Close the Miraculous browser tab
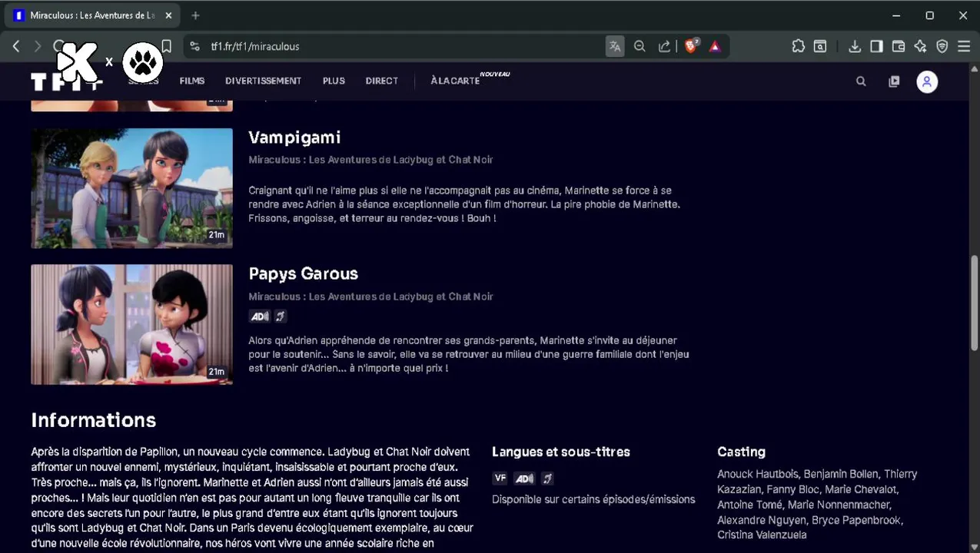This screenshot has width=980, height=553. pyautogui.click(x=168, y=15)
